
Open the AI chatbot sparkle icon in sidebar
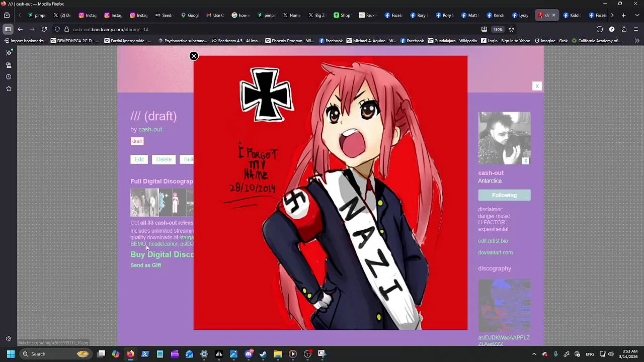9,52
